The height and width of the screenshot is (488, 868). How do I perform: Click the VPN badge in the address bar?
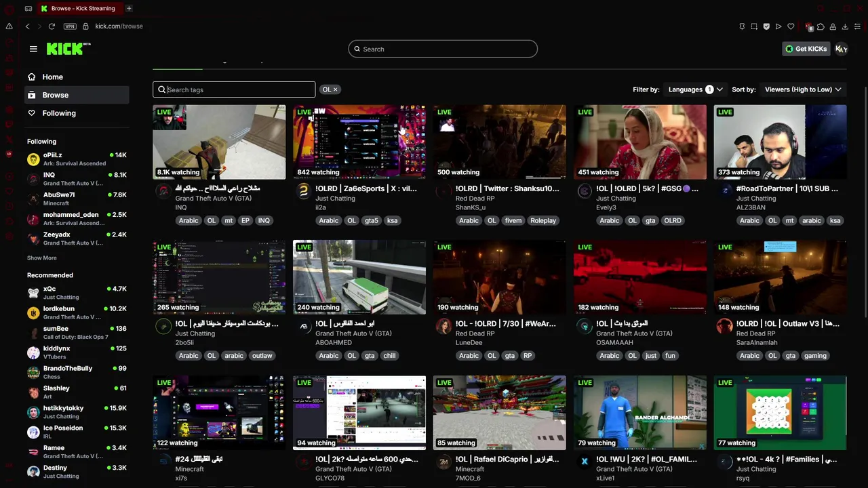point(70,26)
